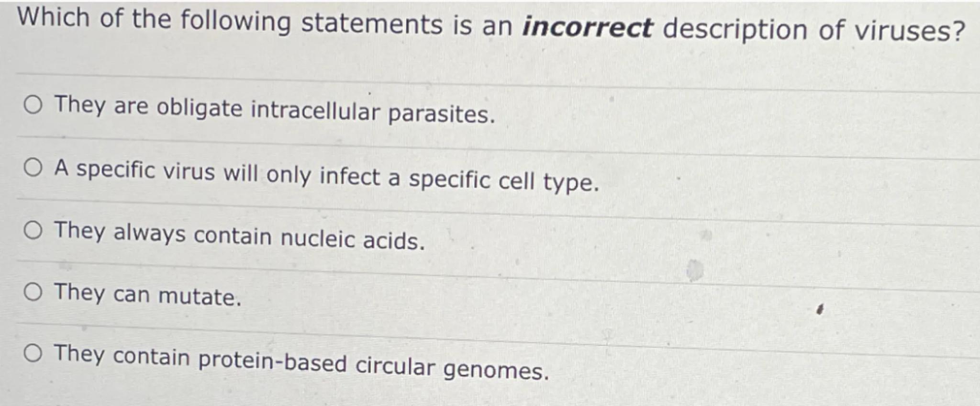
Task: Select the 'obligate intracellular parasites' radio button
Action: coord(33,105)
